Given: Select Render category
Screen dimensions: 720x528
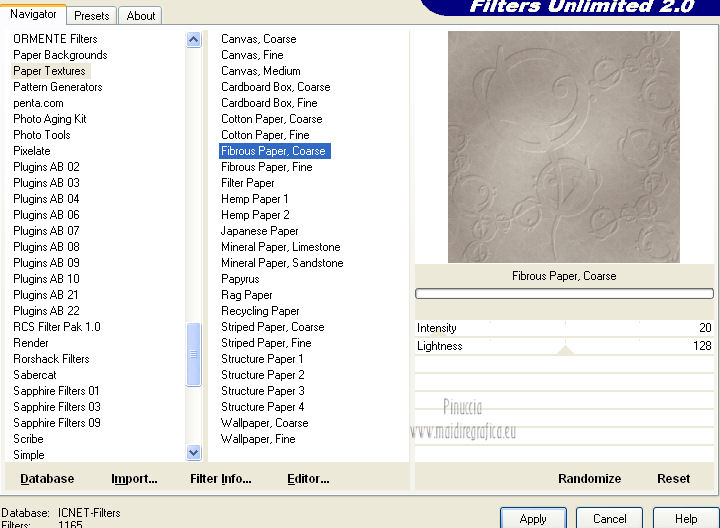Looking at the screenshot, I should coord(31,343).
